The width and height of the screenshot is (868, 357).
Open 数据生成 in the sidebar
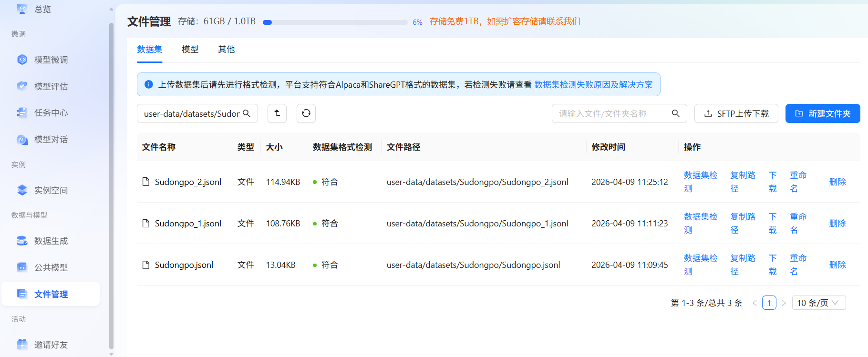[51, 241]
